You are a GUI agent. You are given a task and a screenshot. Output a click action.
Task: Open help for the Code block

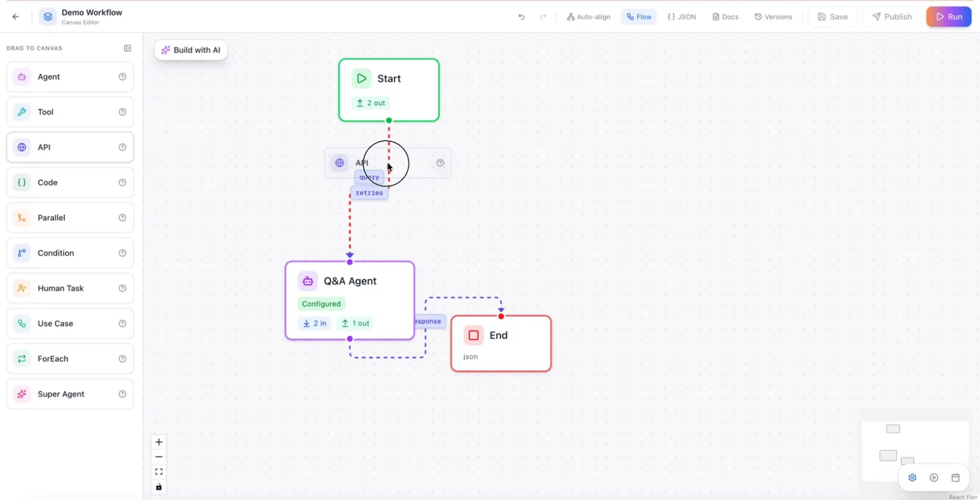[x=123, y=182]
